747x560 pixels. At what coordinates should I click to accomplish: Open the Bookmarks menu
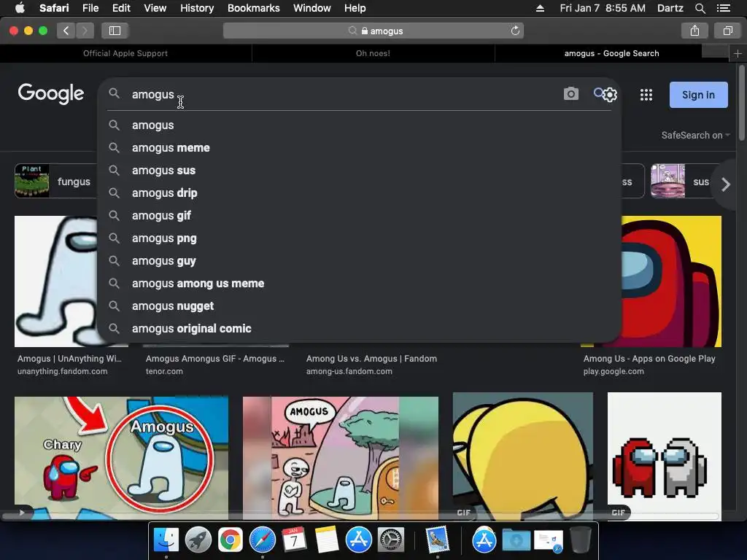click(x=253, y=8)
